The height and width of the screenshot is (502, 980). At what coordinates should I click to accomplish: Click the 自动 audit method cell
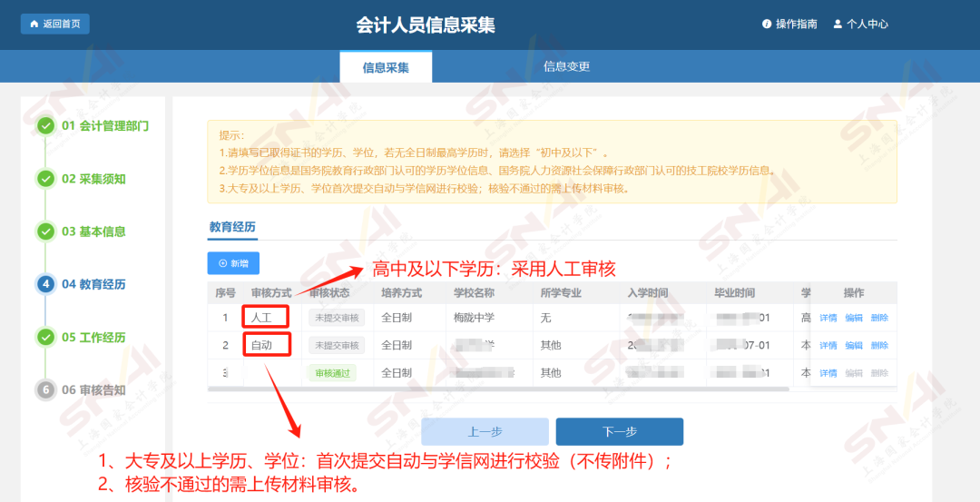click(261, 345)
